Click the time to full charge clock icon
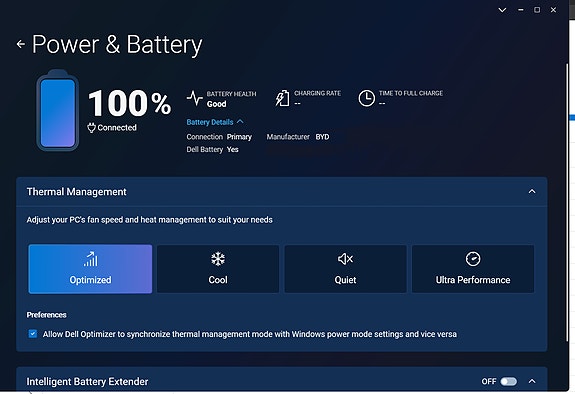 click(366, 98)
